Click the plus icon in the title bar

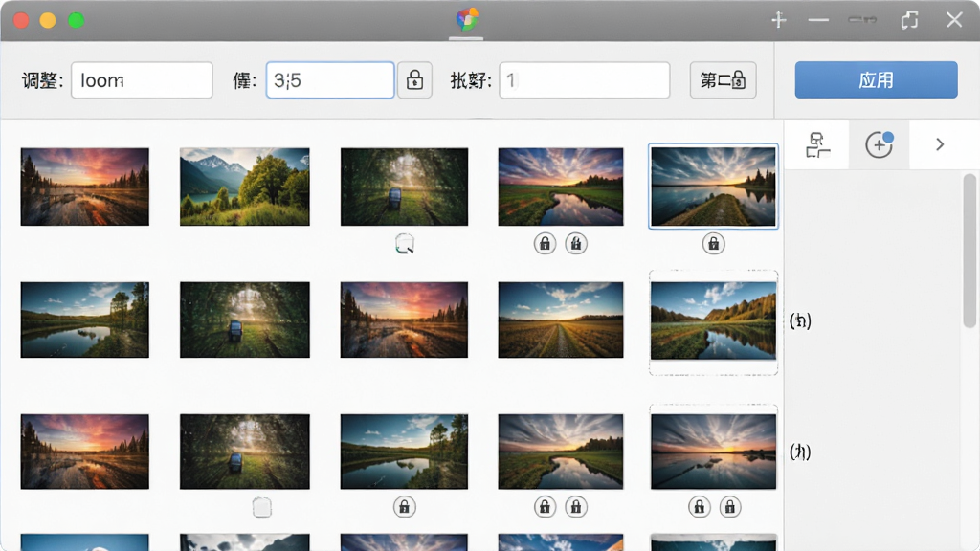tap(778, 20)
